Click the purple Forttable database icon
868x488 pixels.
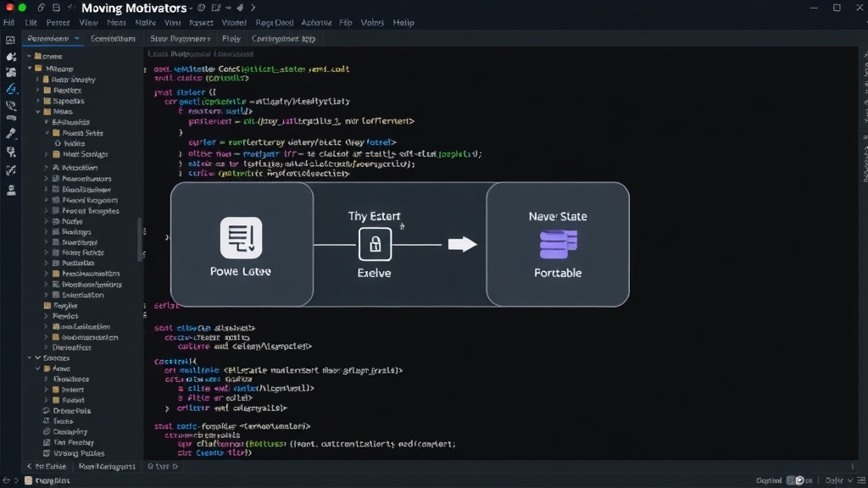click(558, 245)
